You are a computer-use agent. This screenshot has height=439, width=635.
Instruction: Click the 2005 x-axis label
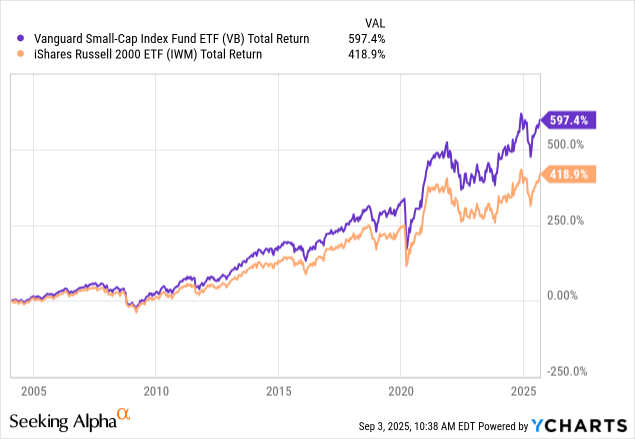point(33,388)
